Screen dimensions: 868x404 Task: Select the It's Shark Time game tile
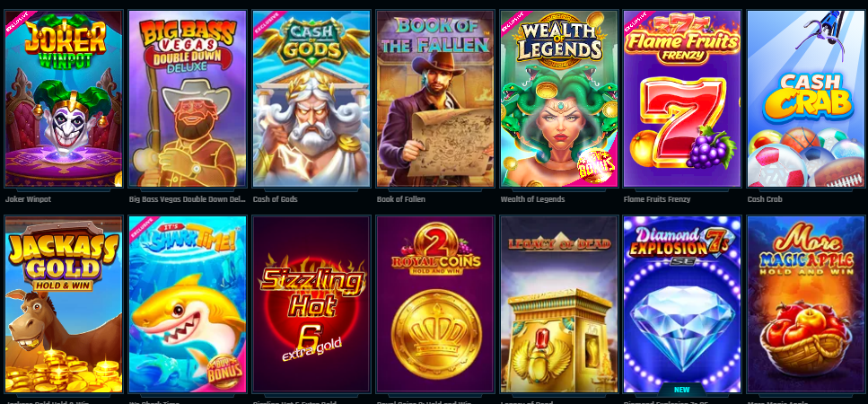188,304
